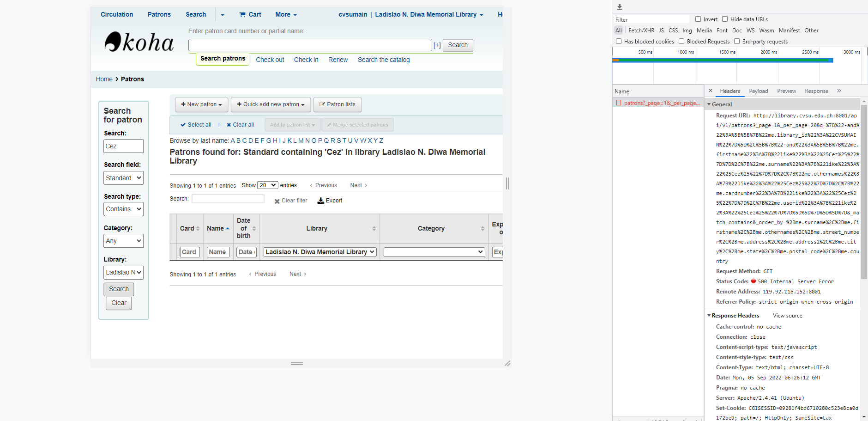
Task: Open the Response tab in DevTools
Action: (816, 91)
